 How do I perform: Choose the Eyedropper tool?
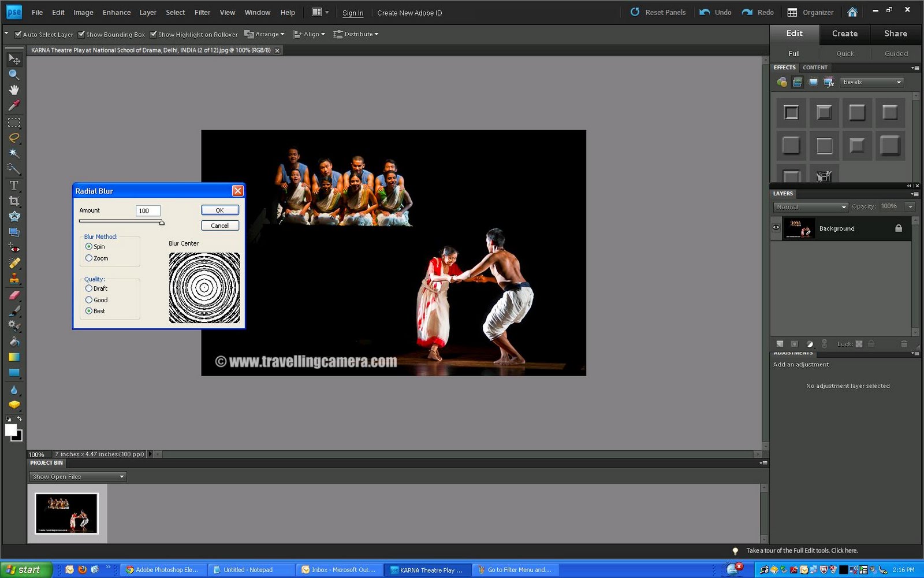[x=14, y=105]
